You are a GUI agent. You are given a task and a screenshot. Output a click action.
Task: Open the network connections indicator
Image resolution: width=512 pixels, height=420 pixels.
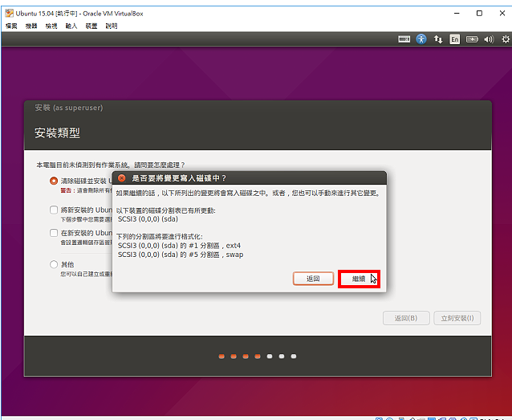pos(438,39)
